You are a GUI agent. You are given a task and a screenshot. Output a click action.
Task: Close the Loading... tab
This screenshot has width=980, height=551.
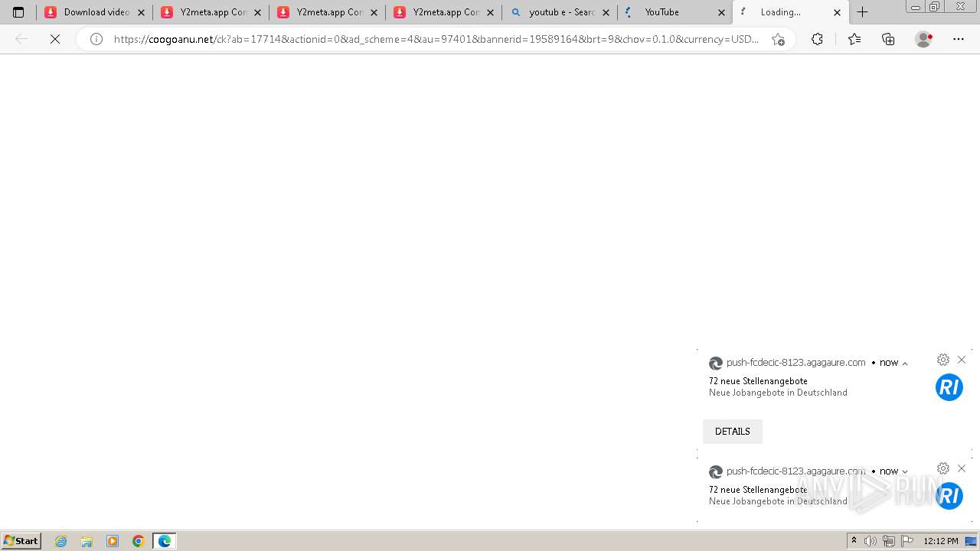[x=837, y=12]
